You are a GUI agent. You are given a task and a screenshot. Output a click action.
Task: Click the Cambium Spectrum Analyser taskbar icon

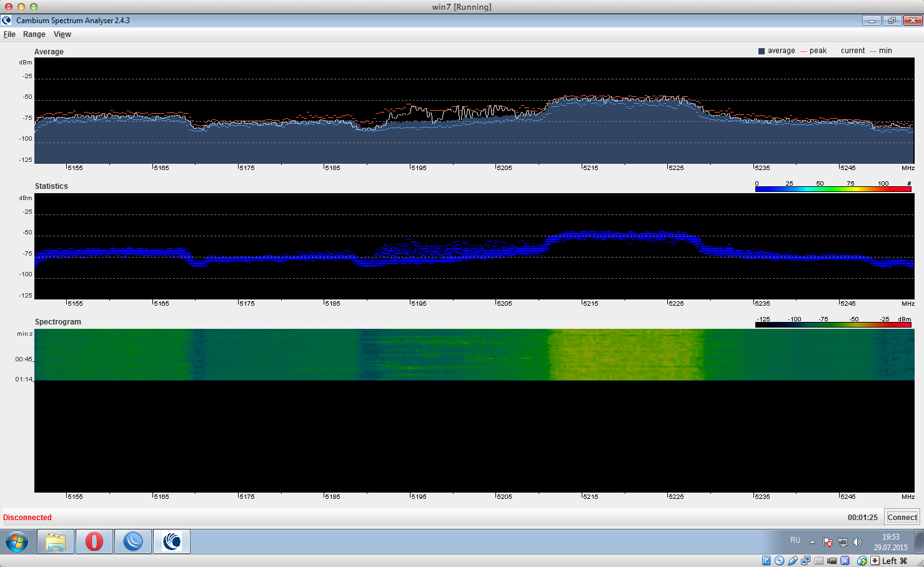(x=172, y=541)
